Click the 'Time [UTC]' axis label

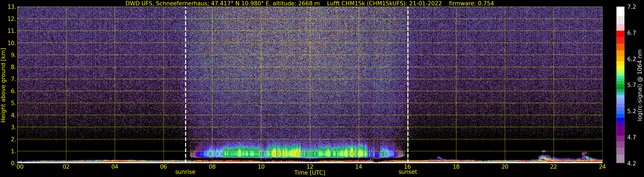[310, 173]
